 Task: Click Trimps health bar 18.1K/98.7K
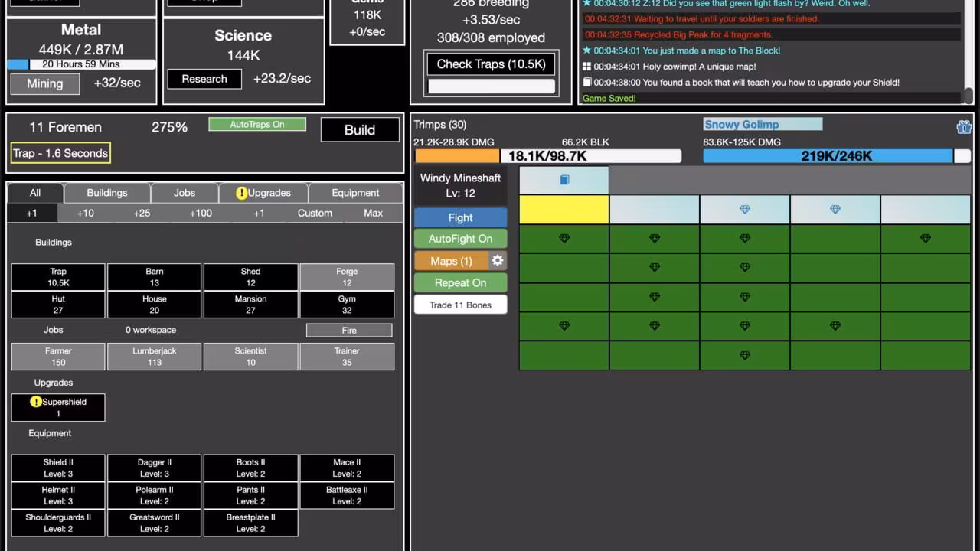coord(548,156)
